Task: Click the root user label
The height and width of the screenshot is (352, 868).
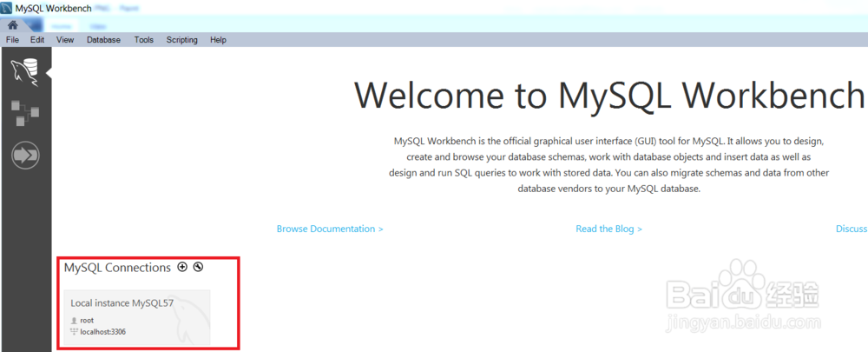Action: tap(87, 321)
